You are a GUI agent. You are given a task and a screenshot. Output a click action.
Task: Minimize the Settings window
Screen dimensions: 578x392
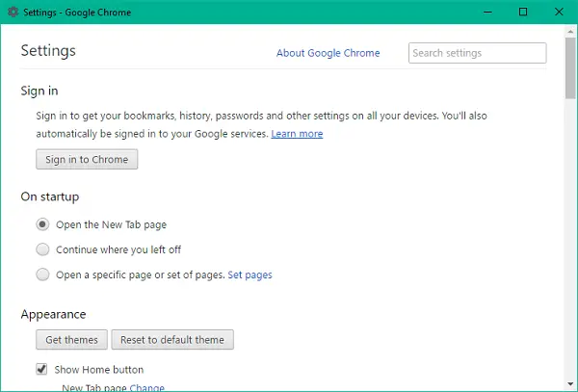[x=487, y=13]
